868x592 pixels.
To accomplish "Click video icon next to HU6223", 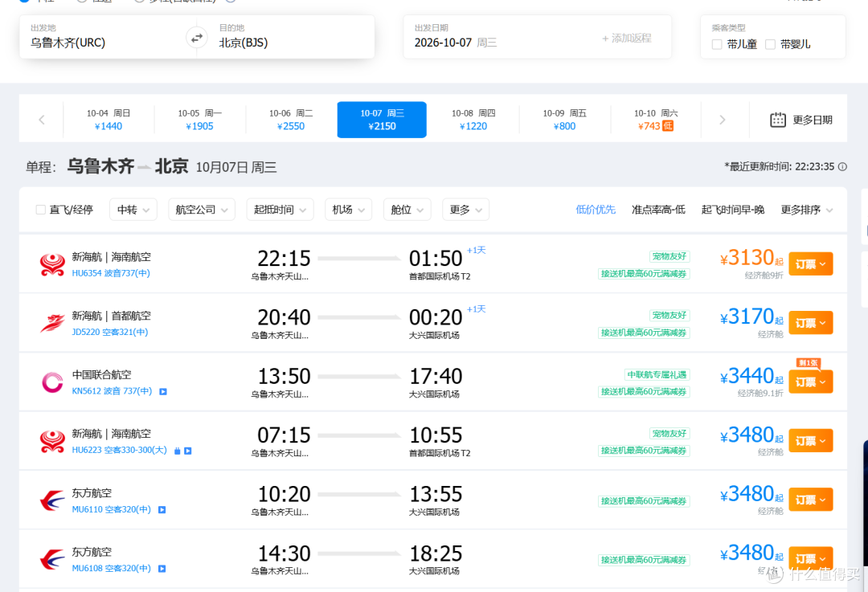I will tap(188, 451).
